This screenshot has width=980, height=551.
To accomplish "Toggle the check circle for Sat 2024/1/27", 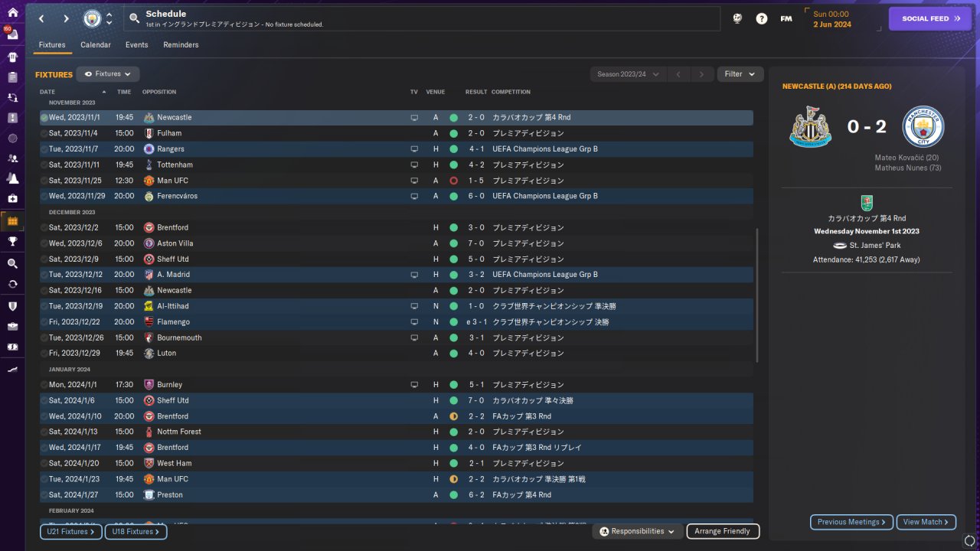I will (44, 495).
